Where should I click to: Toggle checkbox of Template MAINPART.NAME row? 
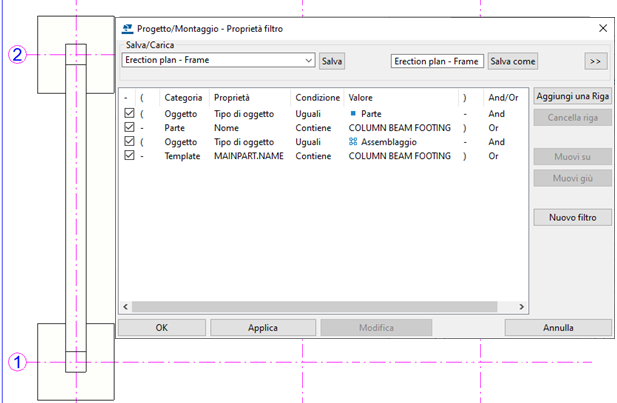(x=129, y=155)
